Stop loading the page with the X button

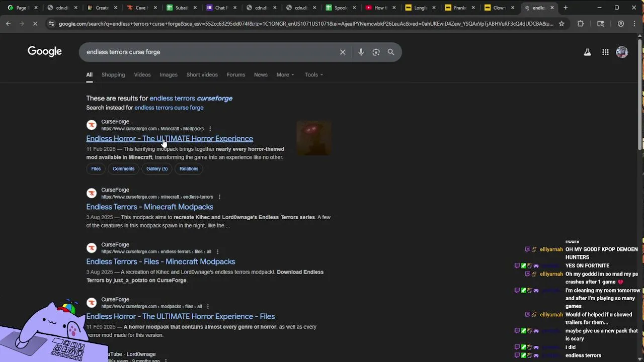(x=35, y=24)
